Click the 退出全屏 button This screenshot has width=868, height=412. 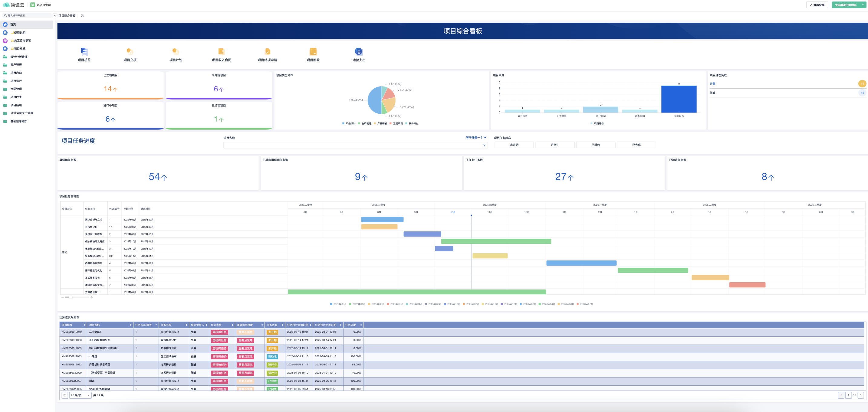coord(817,5)
